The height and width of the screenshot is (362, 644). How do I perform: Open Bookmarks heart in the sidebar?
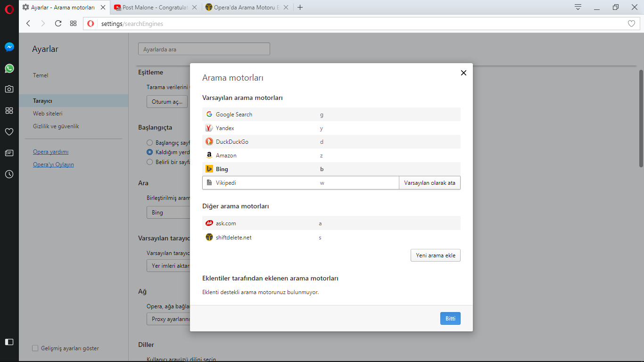[x=9, y=132]
